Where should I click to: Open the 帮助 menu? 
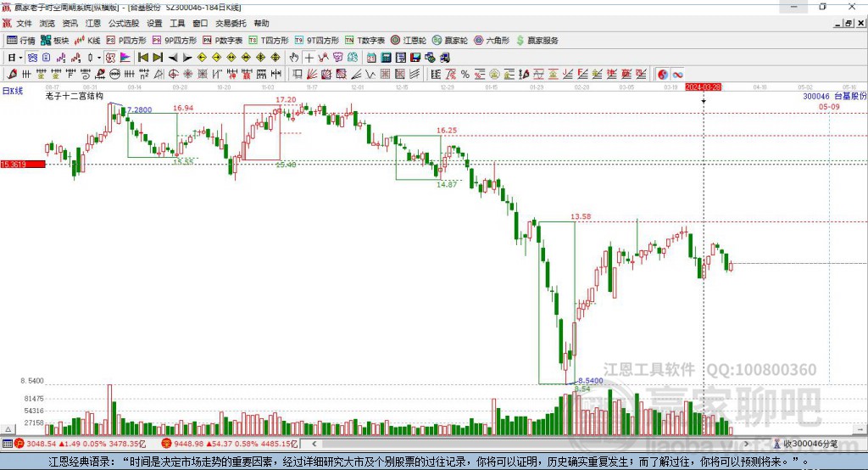(261, 23)
